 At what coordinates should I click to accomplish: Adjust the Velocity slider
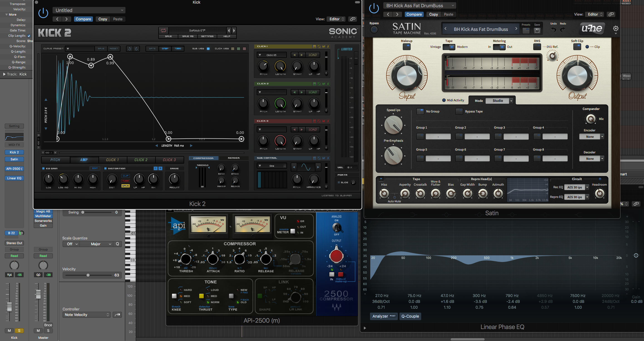coord(88,275)
